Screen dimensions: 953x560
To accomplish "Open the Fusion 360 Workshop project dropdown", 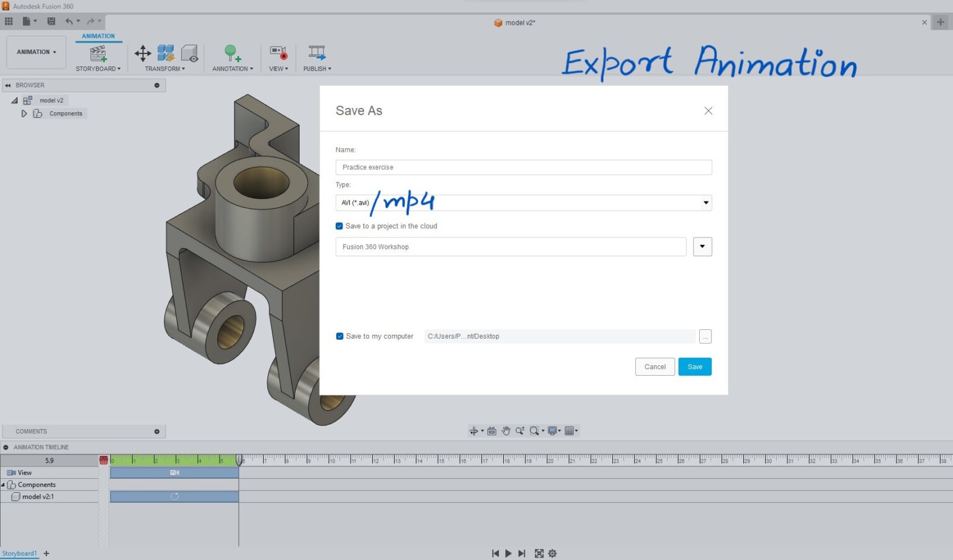I will pyautogui.click(x=702, y=246).
